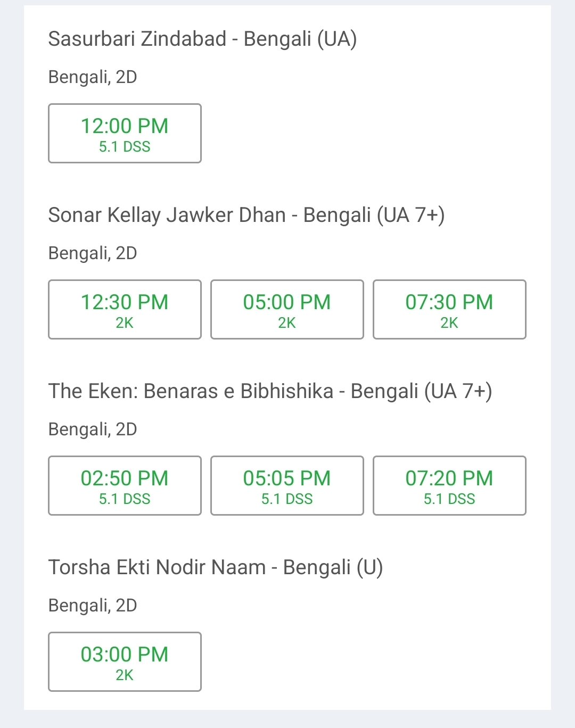
Task: Open the Sasurbari Zindabad movie title
Action: point(202,39)
